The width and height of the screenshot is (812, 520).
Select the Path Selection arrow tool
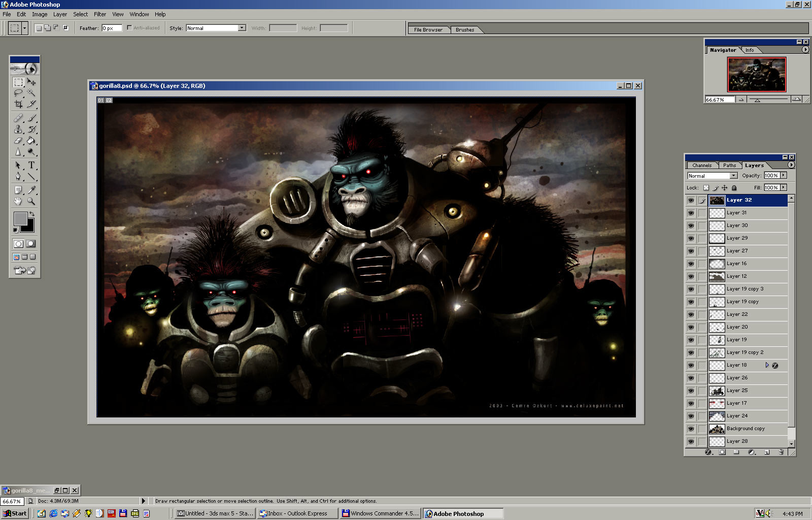pos(19,166)
